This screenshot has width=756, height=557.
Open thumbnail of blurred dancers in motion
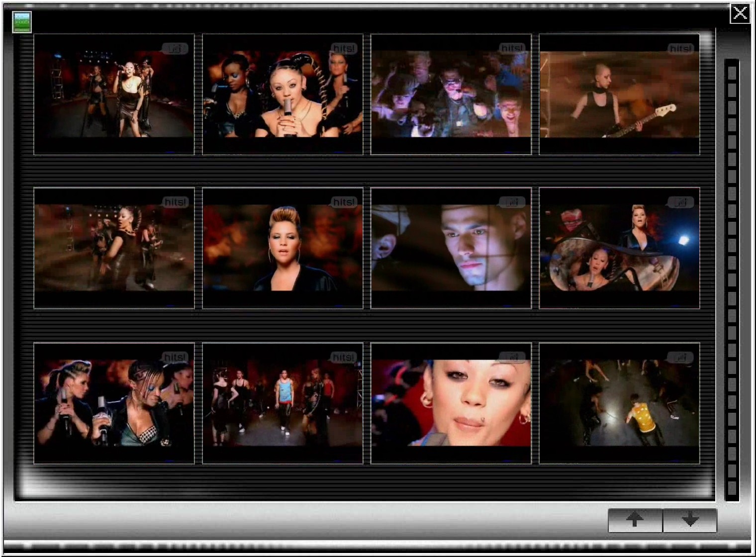click(x=114, y=248)
